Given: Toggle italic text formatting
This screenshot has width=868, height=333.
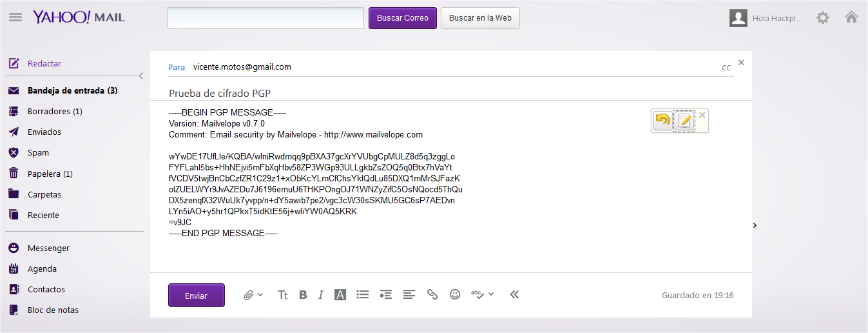Looking at the screenshot, I should point(321,295).
